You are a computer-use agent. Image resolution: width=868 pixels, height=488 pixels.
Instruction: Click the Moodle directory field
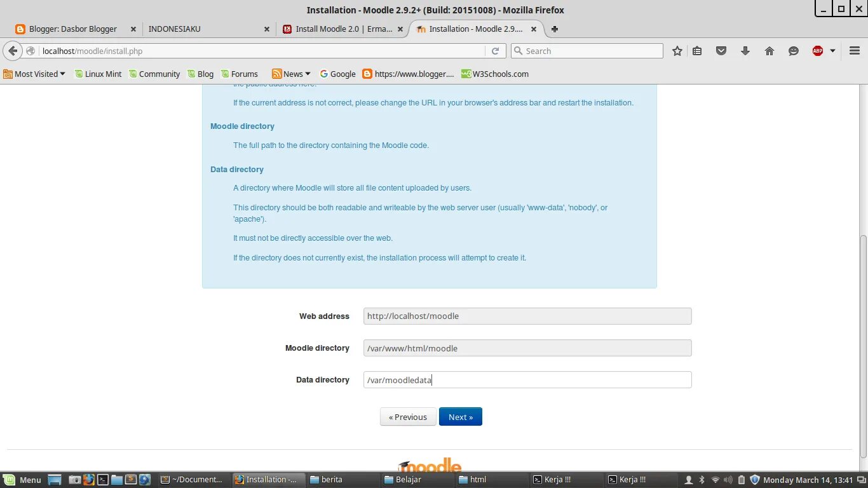pyautogui.click(x=527, y=348)
